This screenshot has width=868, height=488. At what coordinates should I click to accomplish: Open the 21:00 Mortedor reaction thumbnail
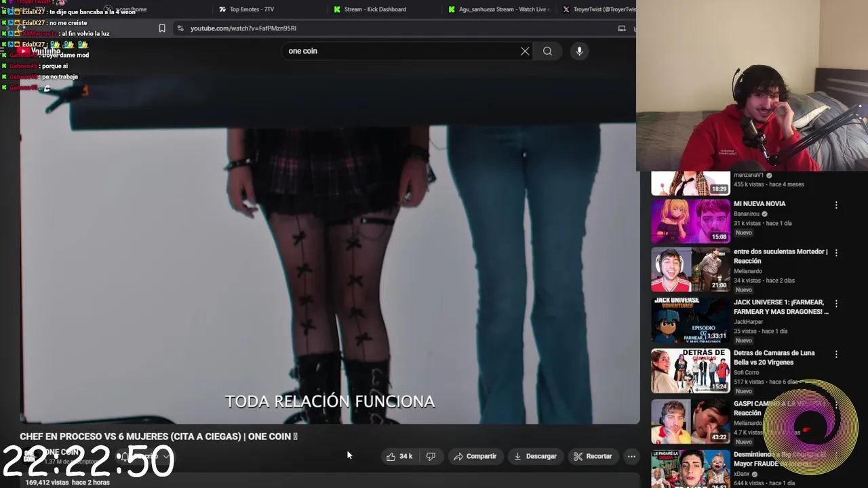(x=690, y=269)
